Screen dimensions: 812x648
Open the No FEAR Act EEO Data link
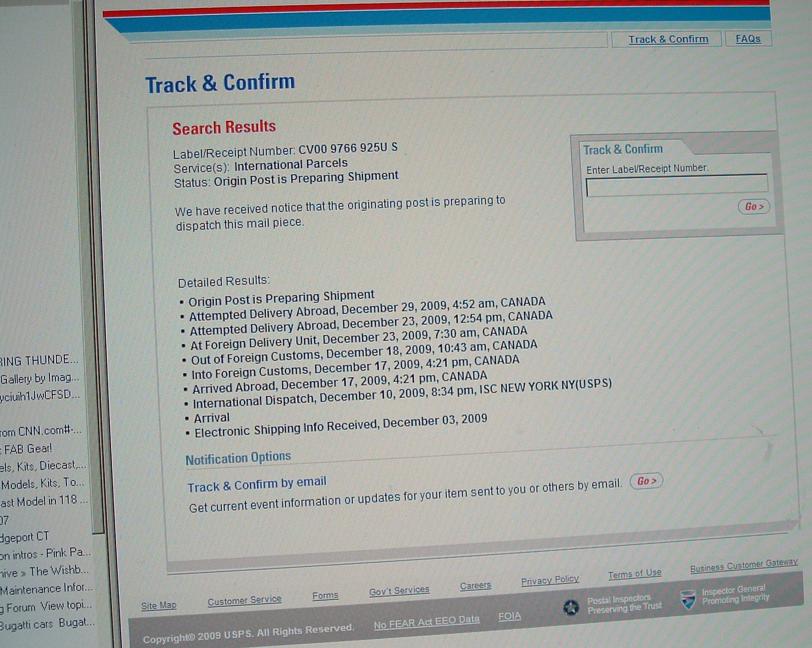pos(426,622)
